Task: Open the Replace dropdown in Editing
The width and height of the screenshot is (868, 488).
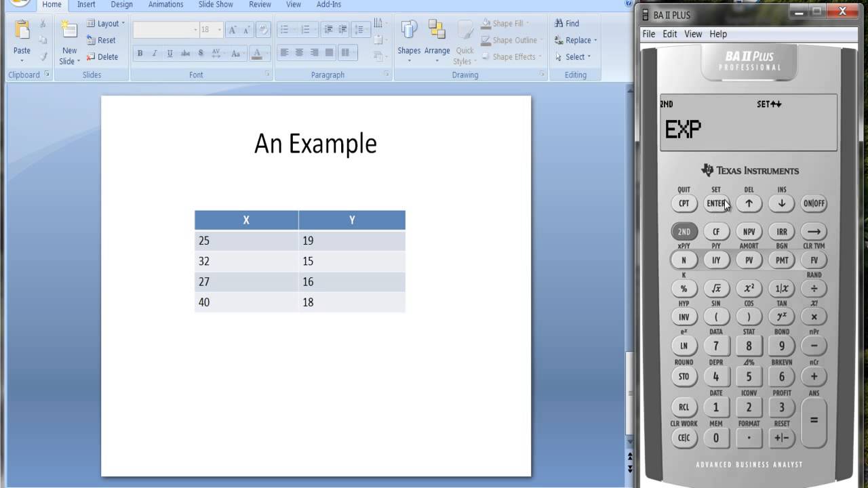Action: coord(576,41)
